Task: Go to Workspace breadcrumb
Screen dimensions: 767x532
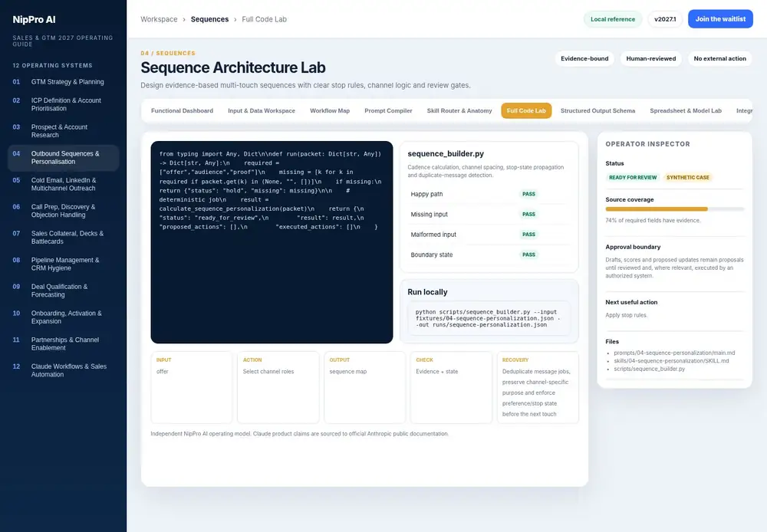Action: click(159, 20)
